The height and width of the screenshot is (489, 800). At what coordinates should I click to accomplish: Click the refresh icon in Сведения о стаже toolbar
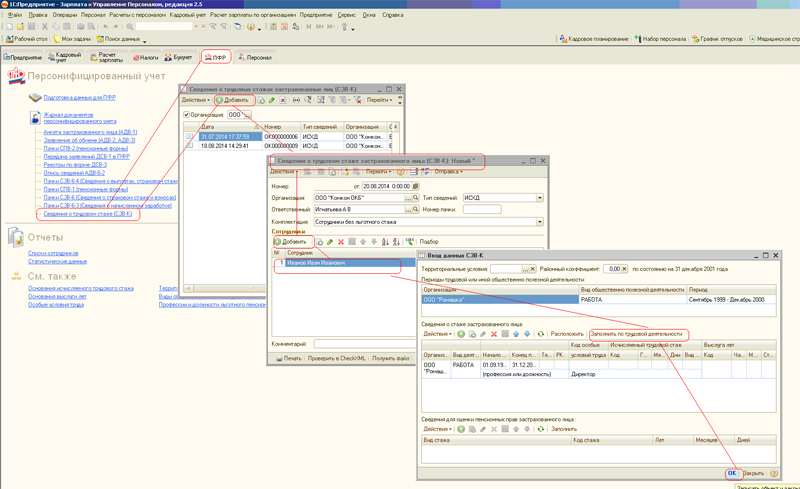point(541,334)
